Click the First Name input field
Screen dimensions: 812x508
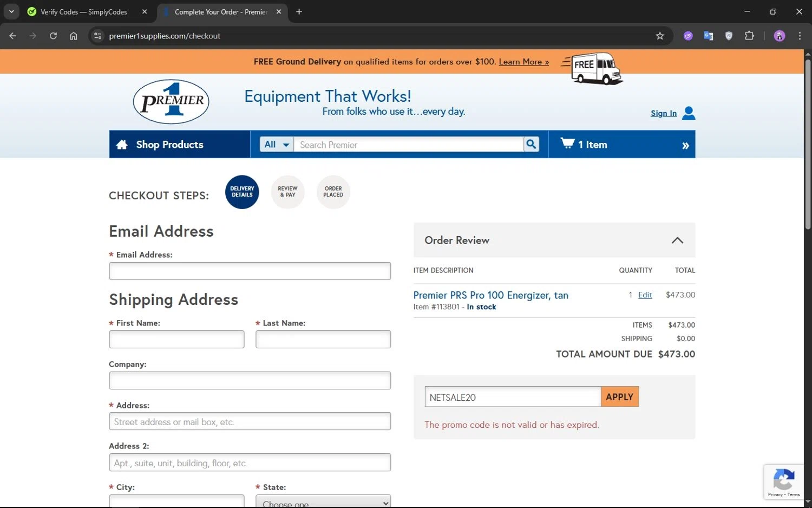[176, 340]
